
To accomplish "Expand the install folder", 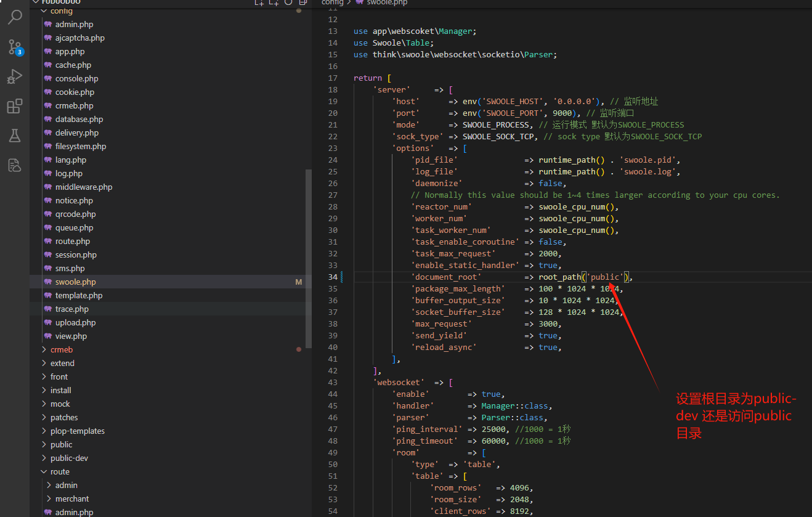I will (61, 390).
